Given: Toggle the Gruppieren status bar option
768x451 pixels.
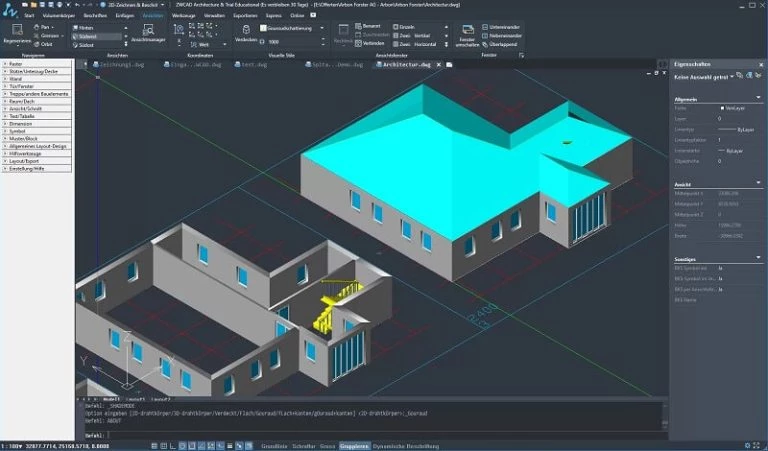Looking at the screenshot, I should click(354, 446).
